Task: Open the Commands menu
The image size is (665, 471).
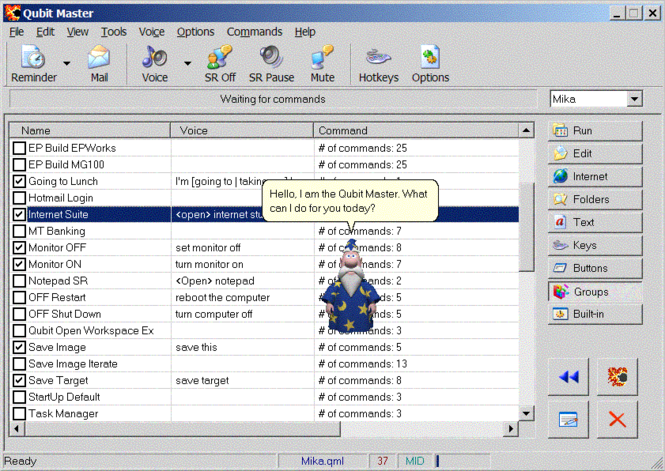Action: click(x=254, y=32)
